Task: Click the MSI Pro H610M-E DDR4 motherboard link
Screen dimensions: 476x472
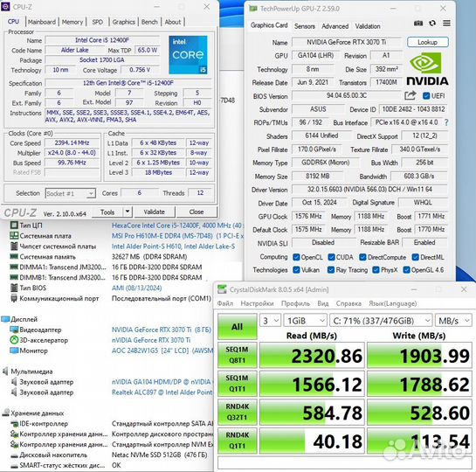Action: pyautogui.click(x=177, y=236)
